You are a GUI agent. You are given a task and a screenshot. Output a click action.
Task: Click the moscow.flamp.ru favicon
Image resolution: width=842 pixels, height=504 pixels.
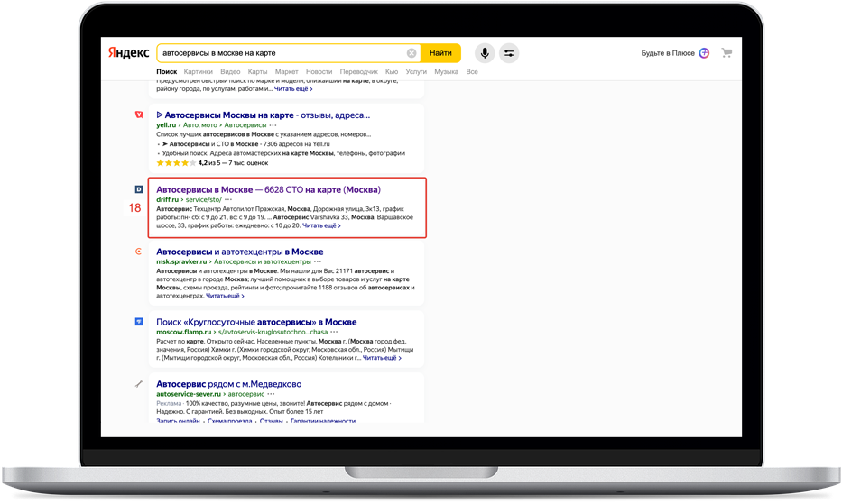pos(138,322)
